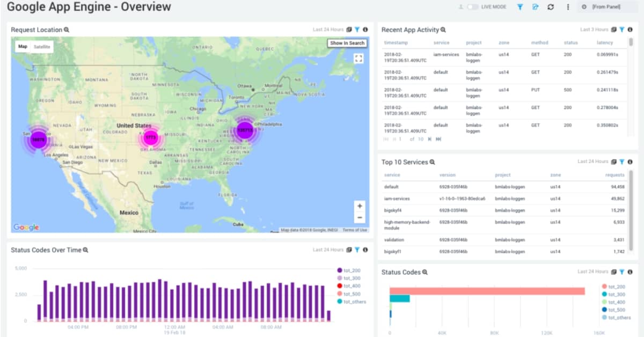Image resolution: width=644 pixels, height=337 pixels.
Task: Select the high-memory-backend-module service
Action: pyautogui.click(x=407, y=224)
